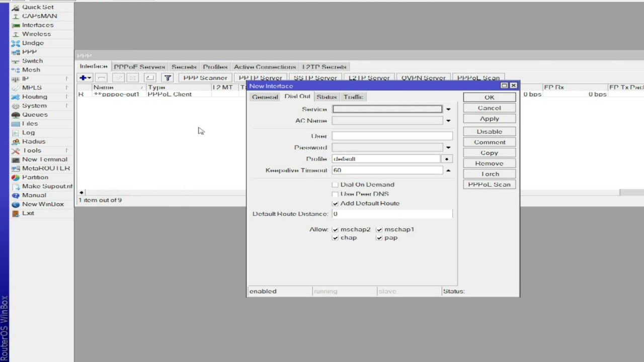Open PPP in left menu

click(x=29, y=52)
